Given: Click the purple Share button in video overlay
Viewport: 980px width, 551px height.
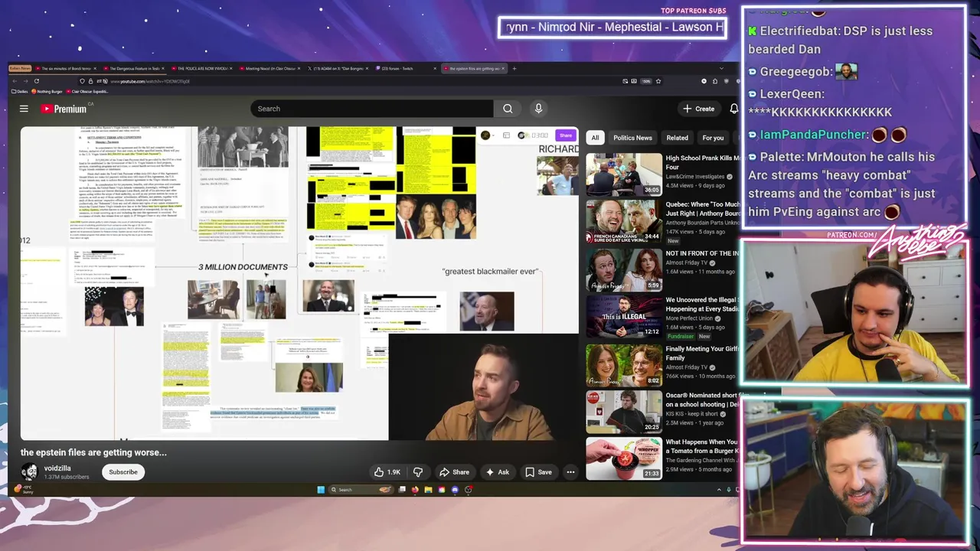Looking at the screenshot, I should click(566, 135).
